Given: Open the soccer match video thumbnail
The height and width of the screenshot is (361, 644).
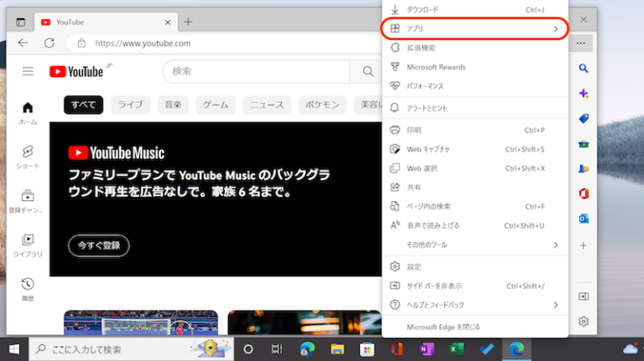Looking at the screenshot, I should tap(141, 322).
